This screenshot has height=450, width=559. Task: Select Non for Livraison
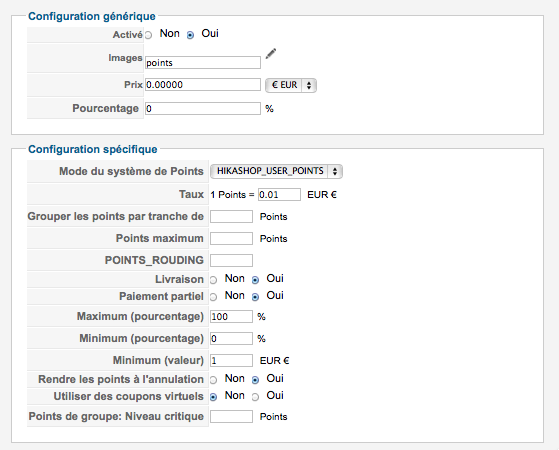214,280
